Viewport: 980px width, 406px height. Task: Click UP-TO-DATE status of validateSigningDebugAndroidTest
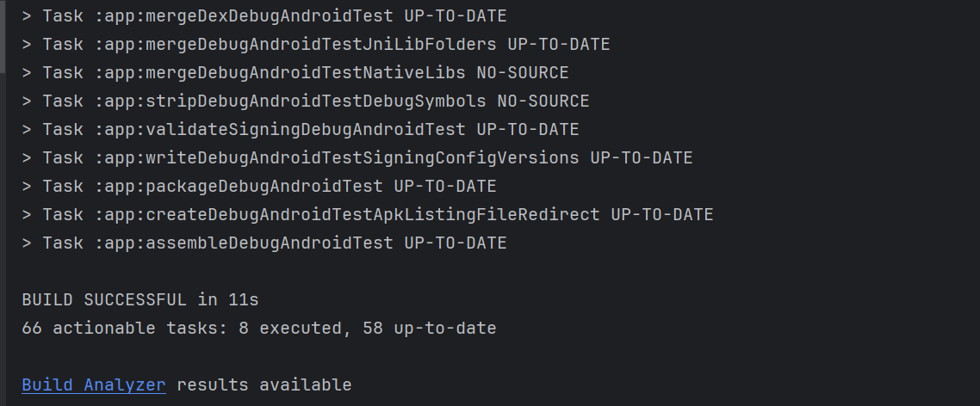[528, 130]
